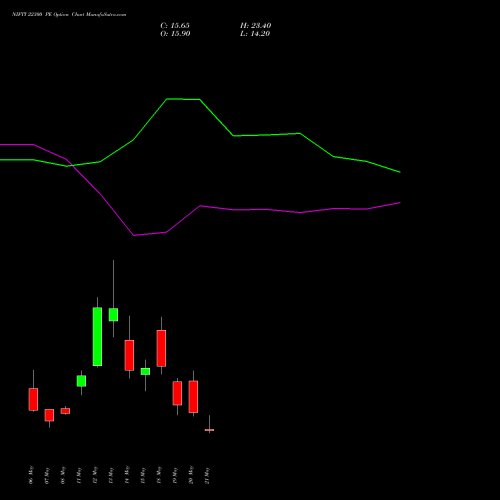Click the lowest point of the purple indicator line
500x500 pixels.
(x=134, y=235)
